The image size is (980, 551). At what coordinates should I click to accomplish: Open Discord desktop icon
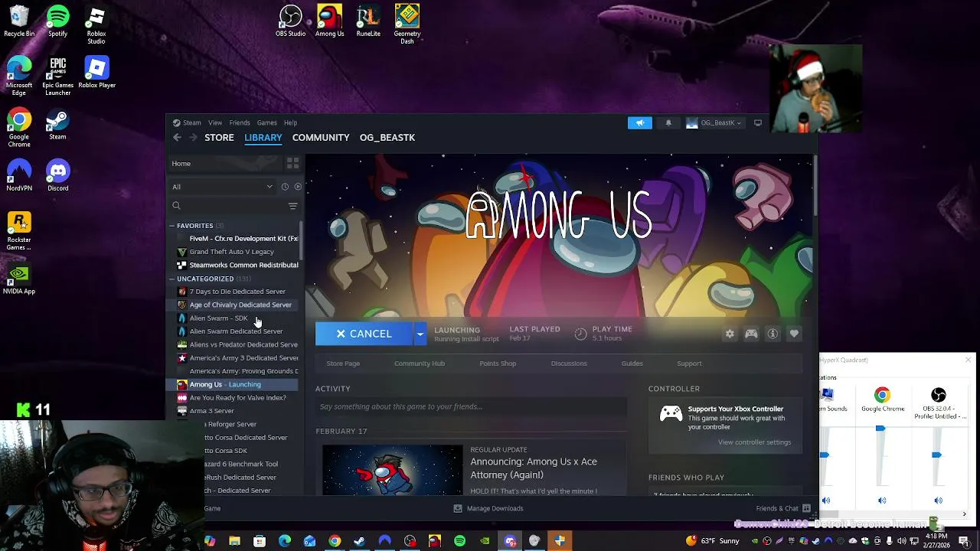(x=57, y=175)
